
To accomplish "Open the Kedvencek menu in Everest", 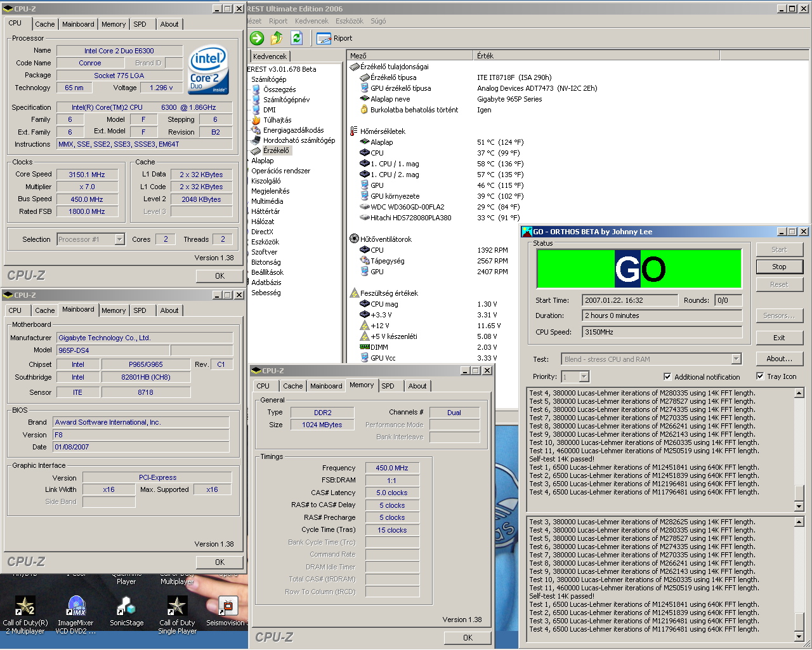I will (311, 21).
